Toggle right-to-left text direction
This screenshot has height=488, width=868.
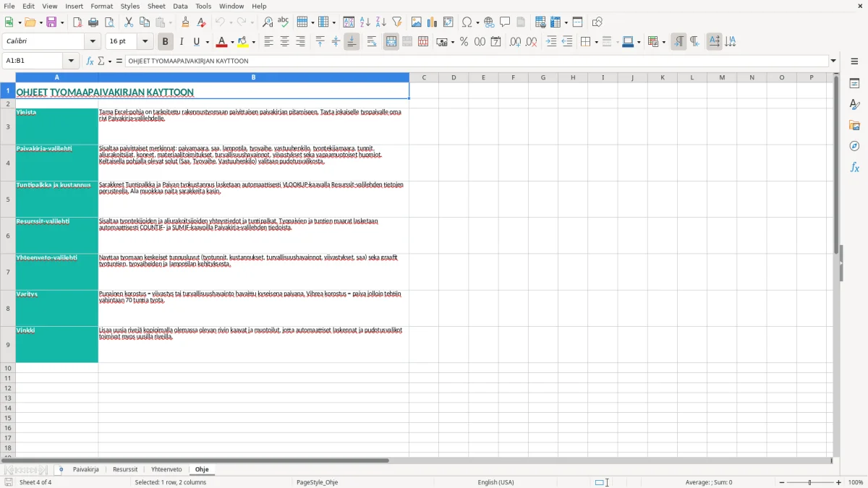694,42
